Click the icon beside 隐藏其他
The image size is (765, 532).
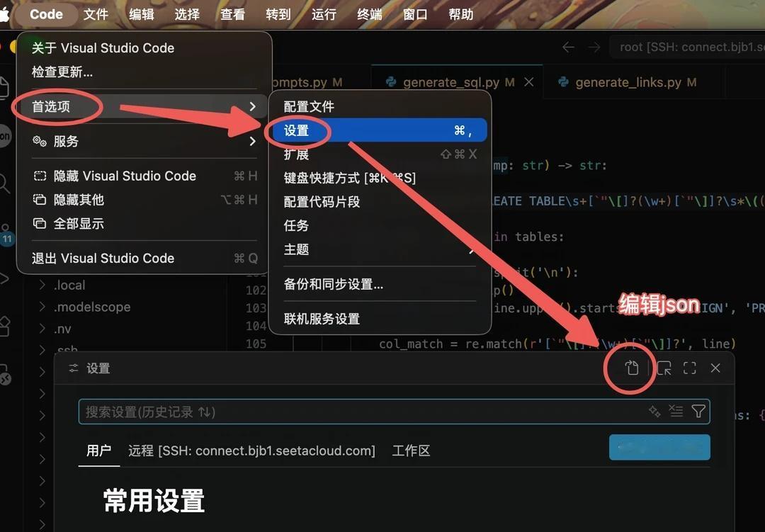click(x=40, y=200)
